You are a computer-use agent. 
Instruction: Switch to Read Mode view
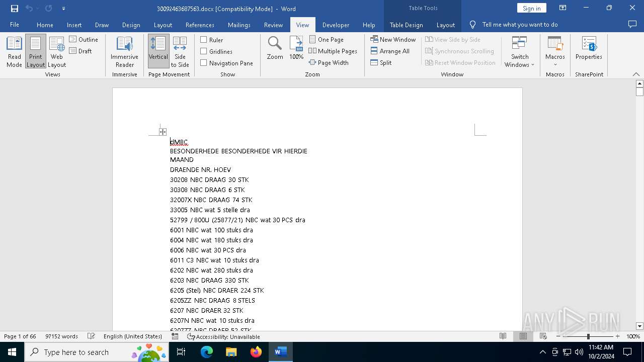[x=14, y=52]
